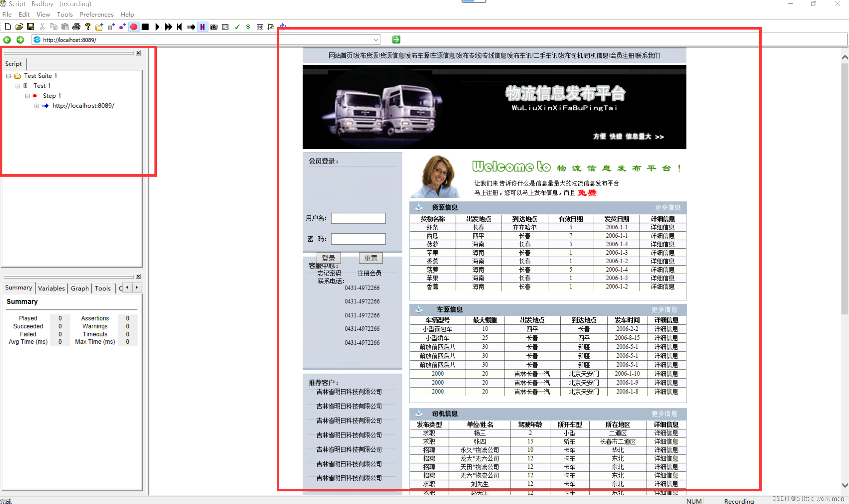Screen dimensions: 849x504
Task: Click the Play All fast-forward icon
Action: [x=168, y=27]
